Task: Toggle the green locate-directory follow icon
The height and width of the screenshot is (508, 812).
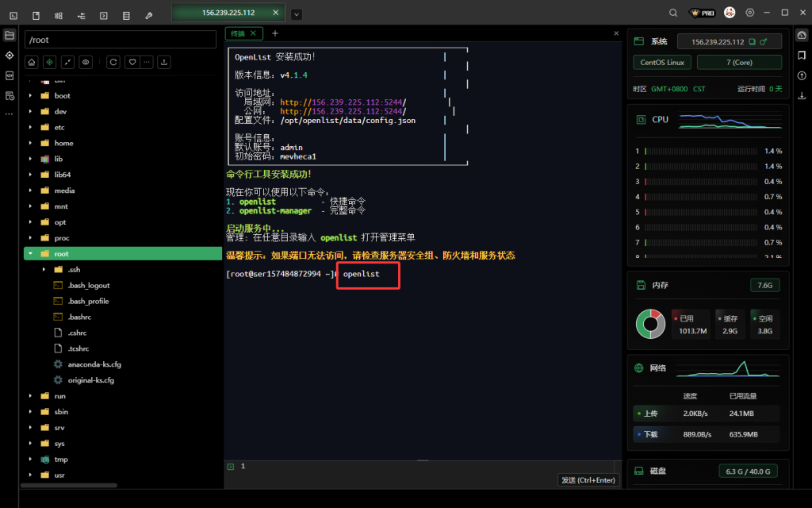Action: pos(50,62)
